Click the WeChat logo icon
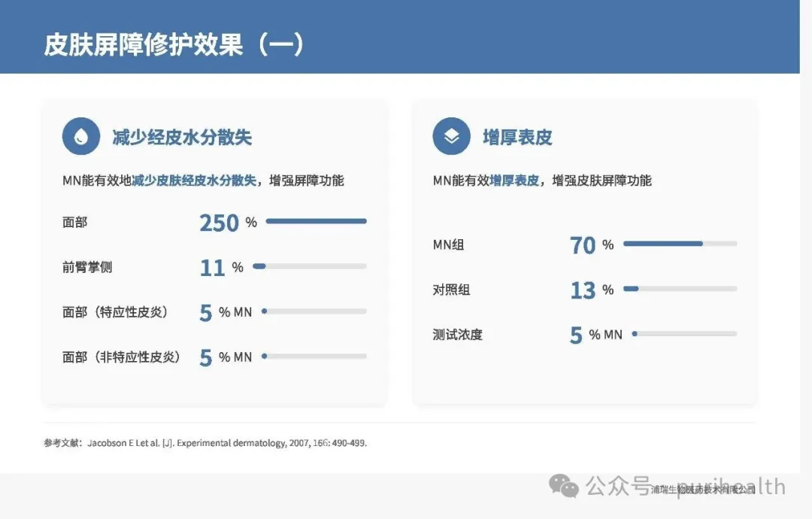 click(x=564, y=486)
